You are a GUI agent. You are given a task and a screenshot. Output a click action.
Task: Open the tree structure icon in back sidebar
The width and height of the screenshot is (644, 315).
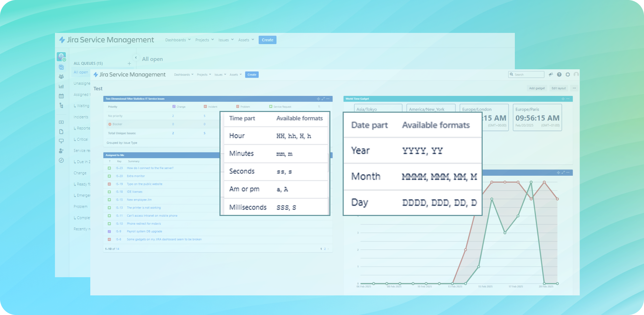pos(61,105)
